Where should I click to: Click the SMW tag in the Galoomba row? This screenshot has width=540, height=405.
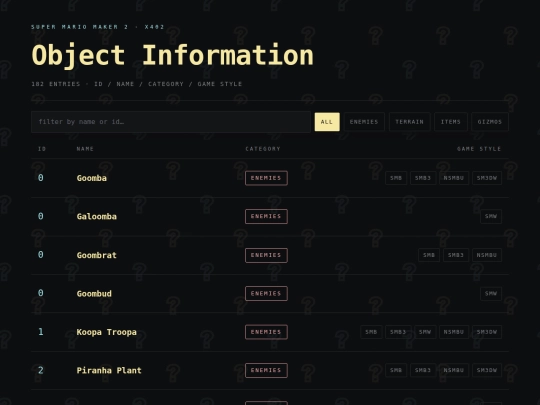coord(491,217)
